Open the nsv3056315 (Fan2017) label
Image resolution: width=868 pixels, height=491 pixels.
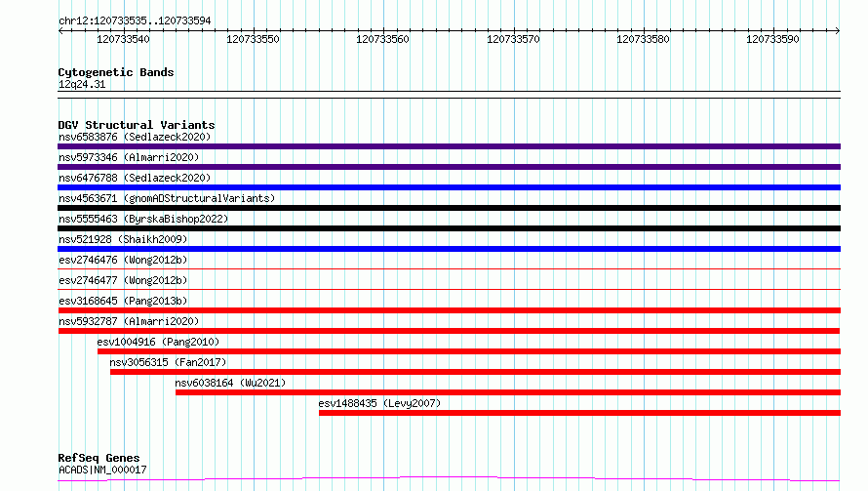[169, 362]
